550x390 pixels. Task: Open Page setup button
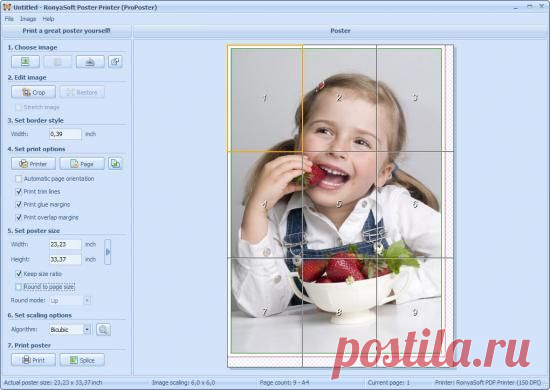(x=82, y=164)
